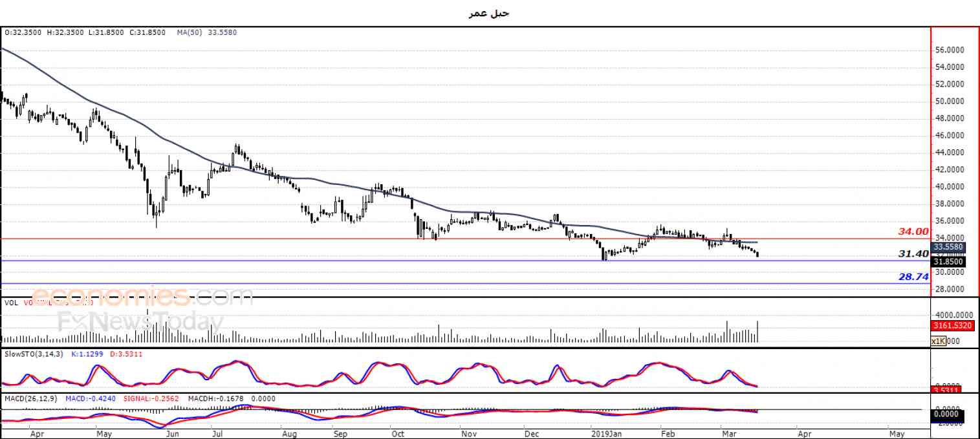Click the "33.5580" moving average tag on price axis
980x439 pixels.
tap(948, 247)
